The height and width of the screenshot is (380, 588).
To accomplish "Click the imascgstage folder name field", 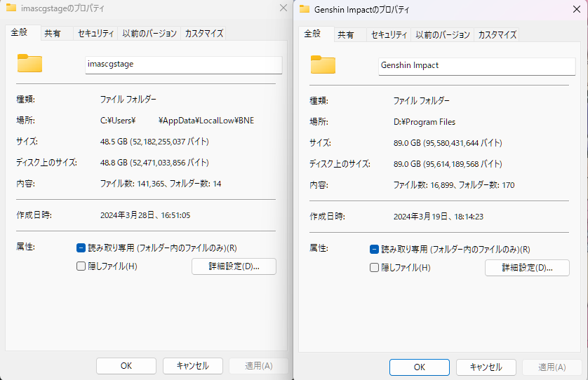I will pyautogui.click(x=184, y=65).
